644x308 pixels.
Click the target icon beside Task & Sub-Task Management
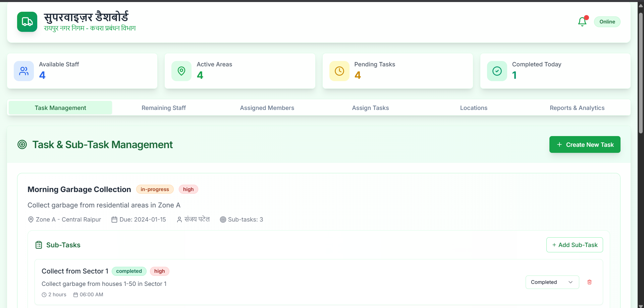(x=22, y=144)
